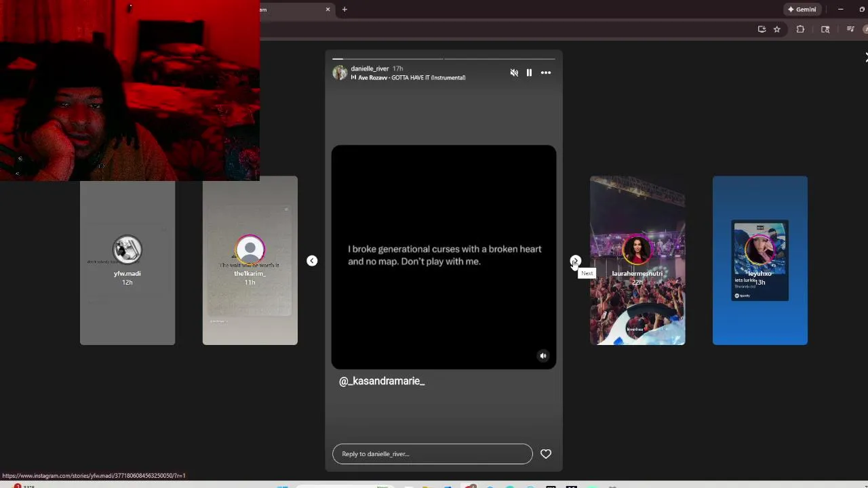868x488 pixels.
Task: Like the story with the heart icon
Action: point(546,454)
